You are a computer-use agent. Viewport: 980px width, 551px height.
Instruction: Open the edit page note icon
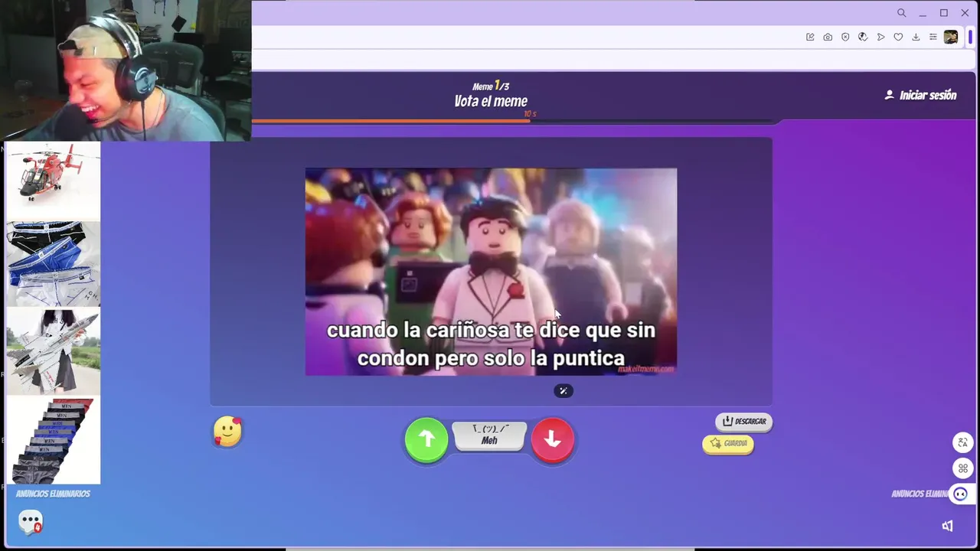(810, 37)
